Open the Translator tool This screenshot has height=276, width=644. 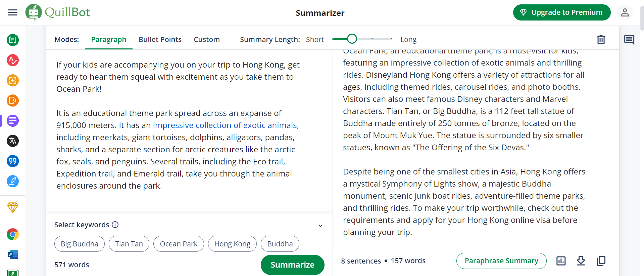click(x=12, y=141)
